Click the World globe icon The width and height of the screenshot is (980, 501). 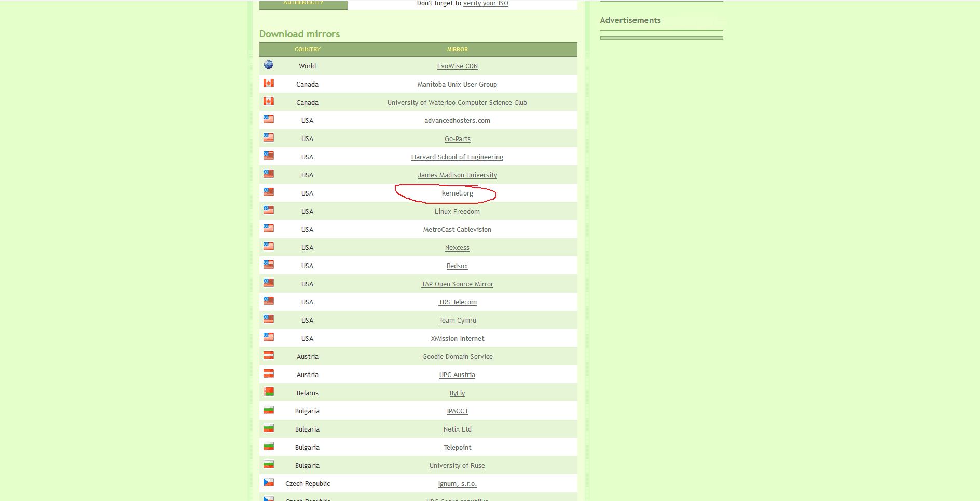[x=268, y=65]
